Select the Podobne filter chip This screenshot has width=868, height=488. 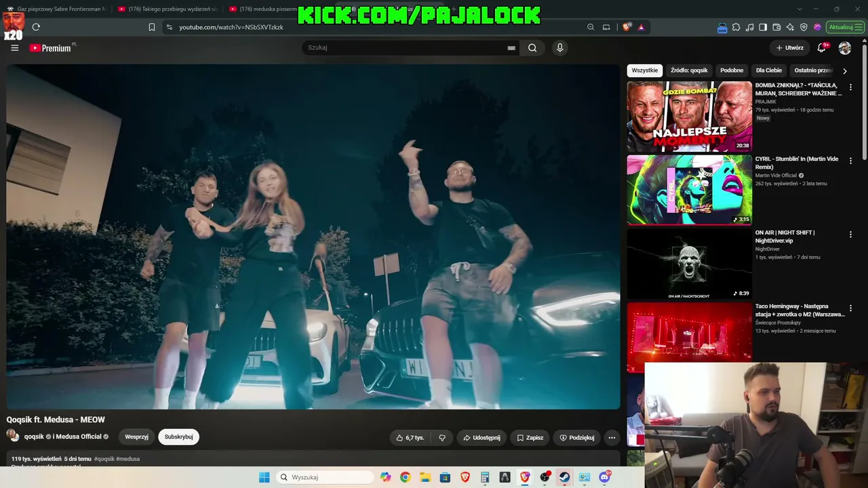pyautogui.click(x=732, y=70)
